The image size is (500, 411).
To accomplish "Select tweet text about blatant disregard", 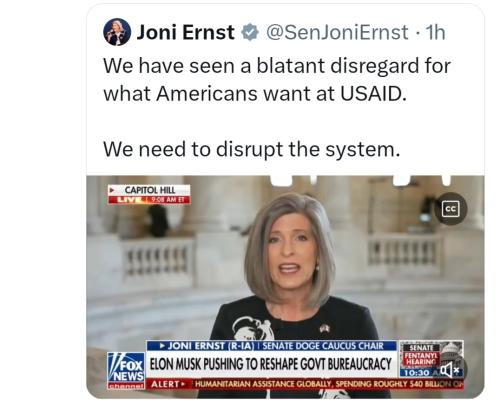I will 277,80.
